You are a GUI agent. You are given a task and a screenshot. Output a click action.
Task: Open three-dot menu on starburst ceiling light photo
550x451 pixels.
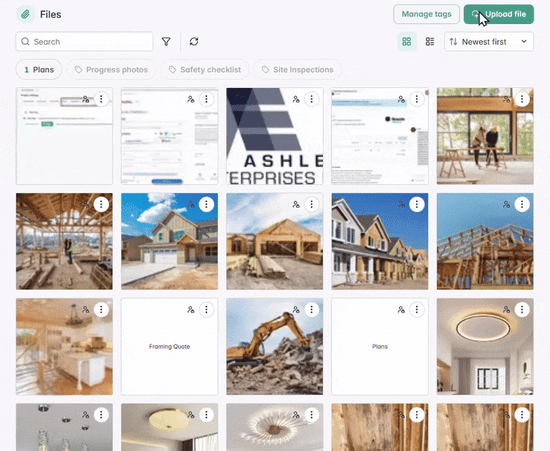(311, 415)
